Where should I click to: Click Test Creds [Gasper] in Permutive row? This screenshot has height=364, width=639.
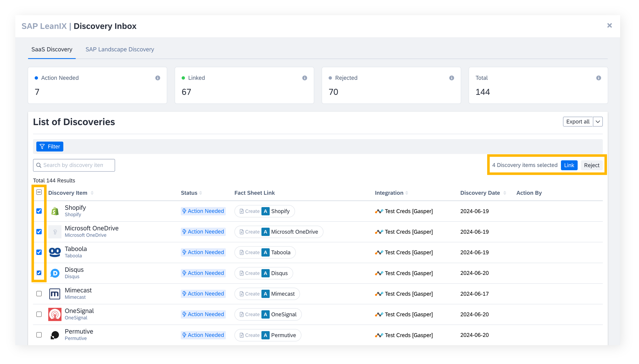click(409, 335)
